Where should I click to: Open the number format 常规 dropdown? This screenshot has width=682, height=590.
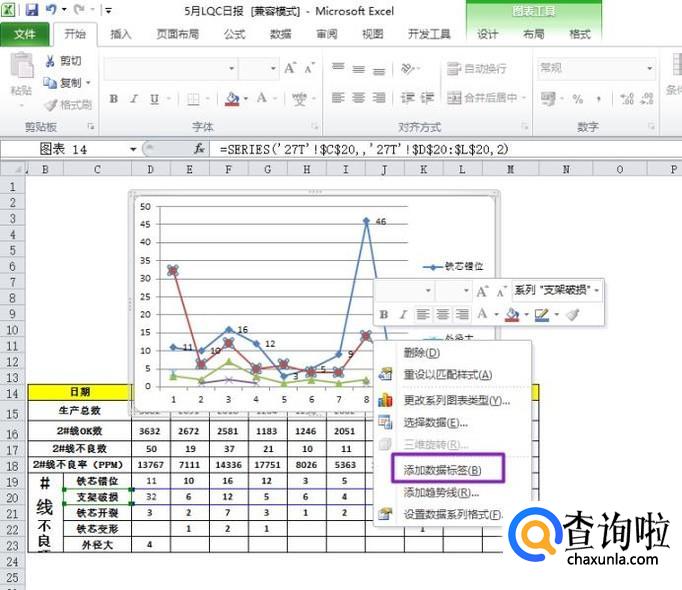click(649, 68)
